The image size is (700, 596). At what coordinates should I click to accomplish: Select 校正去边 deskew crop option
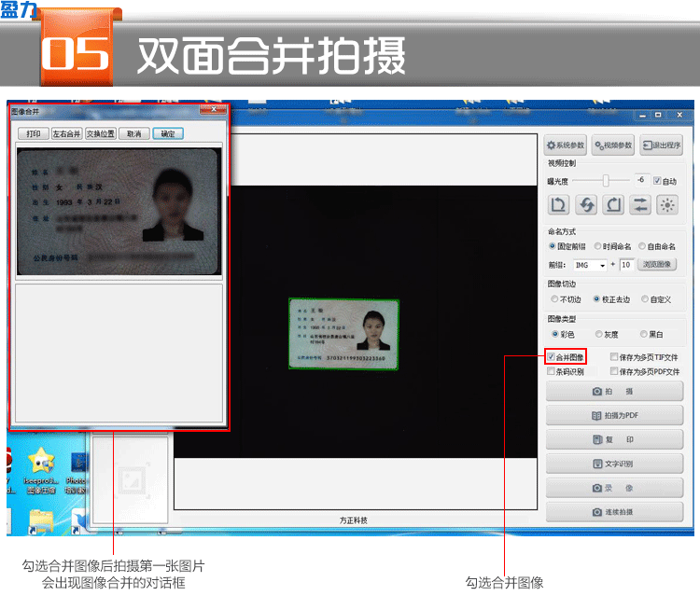(x=596, y=299)
